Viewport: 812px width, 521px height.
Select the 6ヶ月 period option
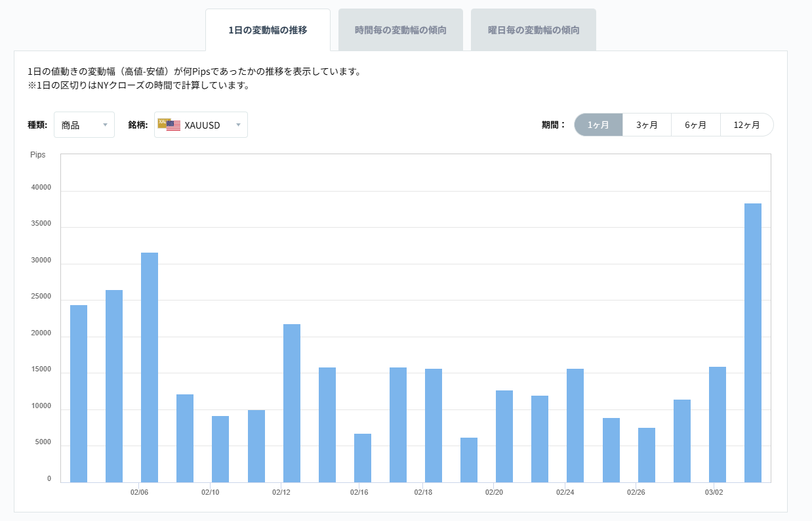tap(696, 124)
